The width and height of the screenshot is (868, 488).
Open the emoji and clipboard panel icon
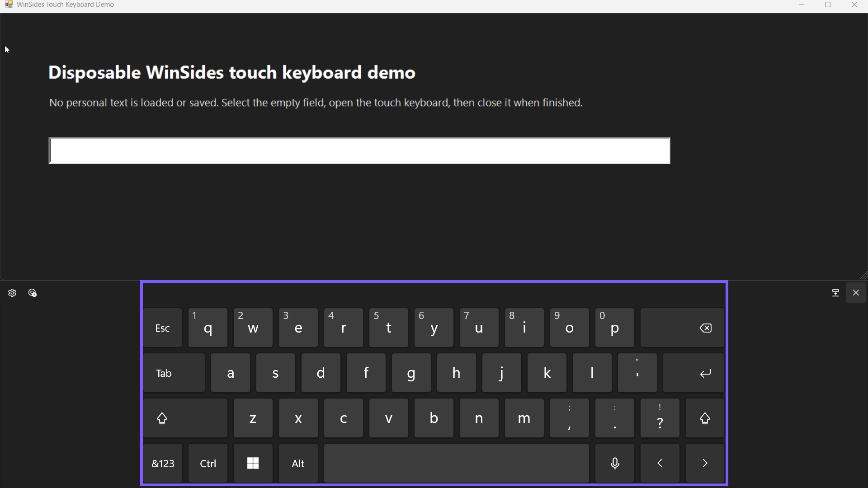pyautogui.click(x=33, y=293)
